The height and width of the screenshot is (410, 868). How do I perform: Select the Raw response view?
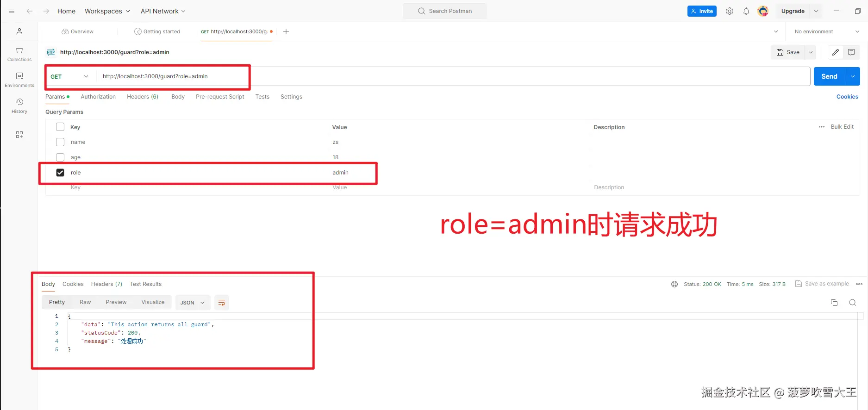click(x=85, y=302)
